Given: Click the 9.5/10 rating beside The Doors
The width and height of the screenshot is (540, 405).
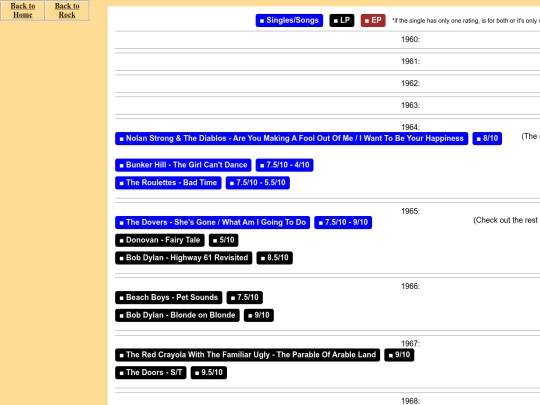Looking at the screenshot, I should (209, 372).
